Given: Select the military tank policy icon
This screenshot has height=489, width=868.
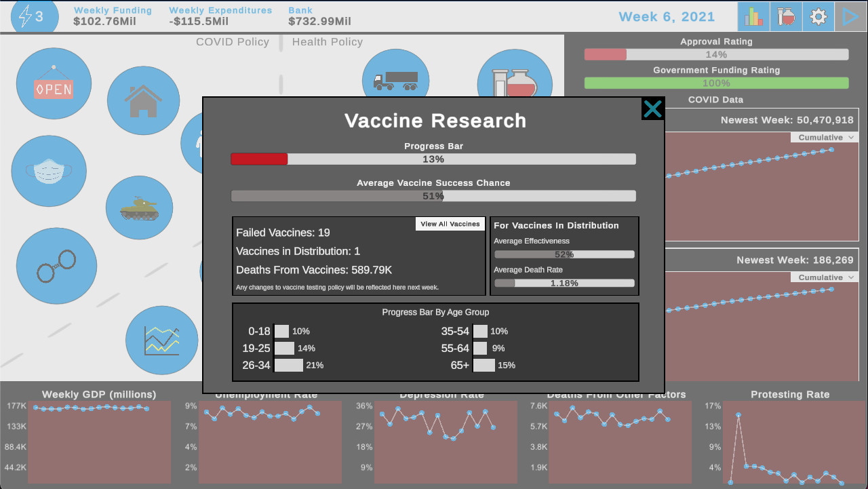Looking at the screenshot, I should coord(139,208).
